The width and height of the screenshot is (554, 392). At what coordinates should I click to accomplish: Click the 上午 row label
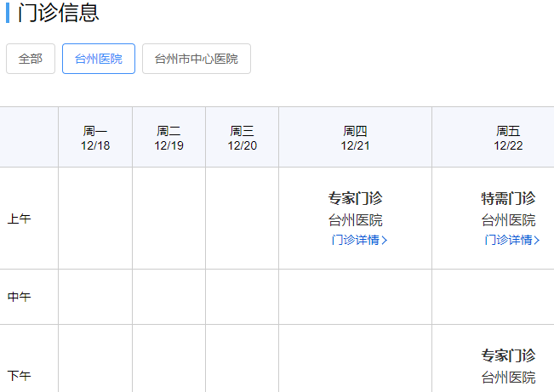pos(20,219)
